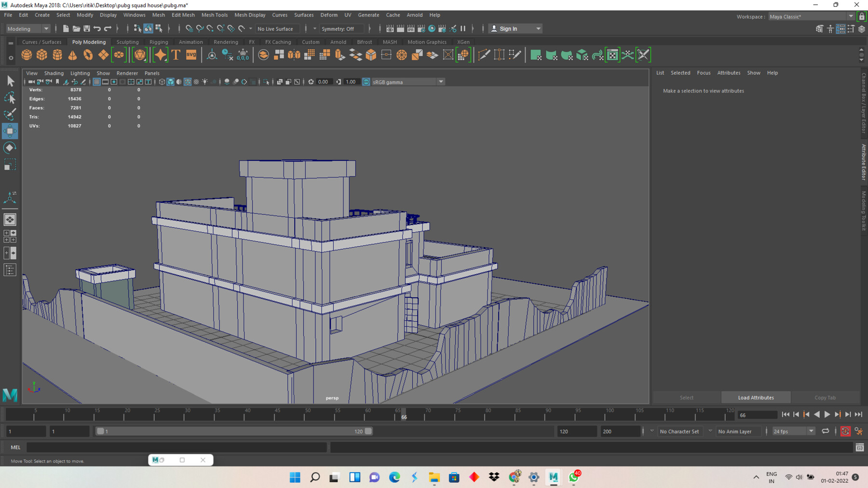
Task: Enable snap to grids magnet
Action: (190, 28)
